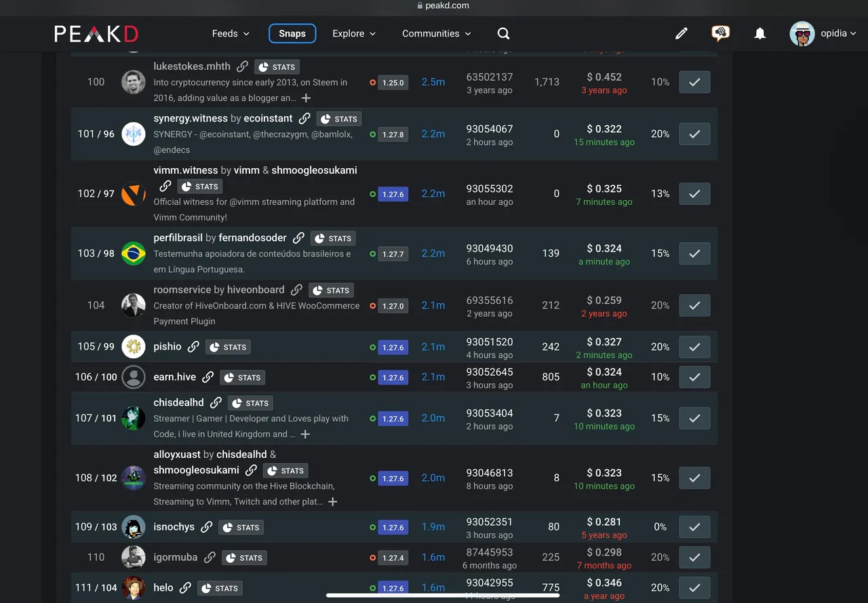Click the link icon in vimm.witness row
The image size is (868, 603).
click(x=165, y=186)
